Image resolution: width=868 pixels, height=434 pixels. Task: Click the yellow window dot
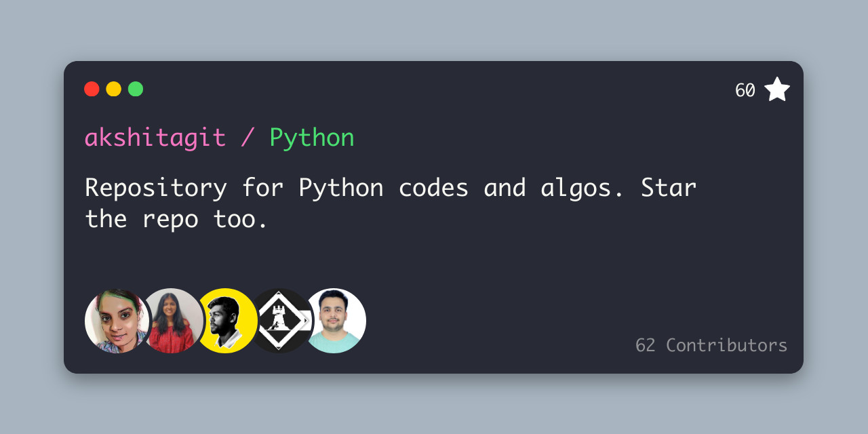[114, 89]
